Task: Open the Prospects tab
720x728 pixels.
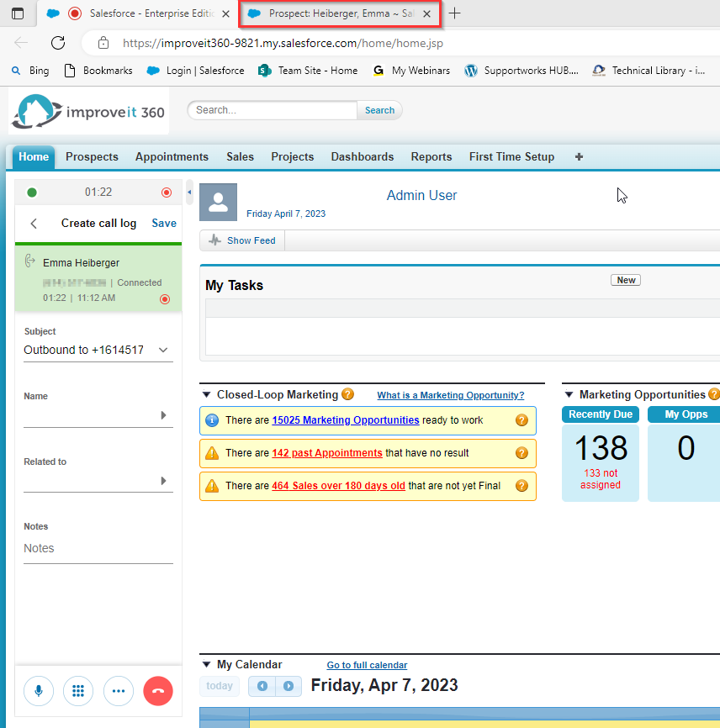Action: [x=92, y=157]
